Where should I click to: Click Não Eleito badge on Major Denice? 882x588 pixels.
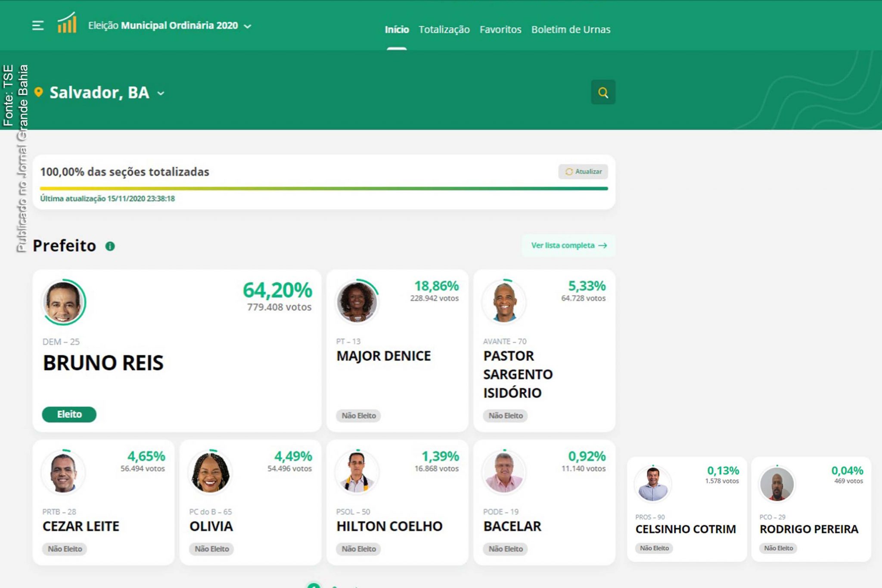pos(358,416)
